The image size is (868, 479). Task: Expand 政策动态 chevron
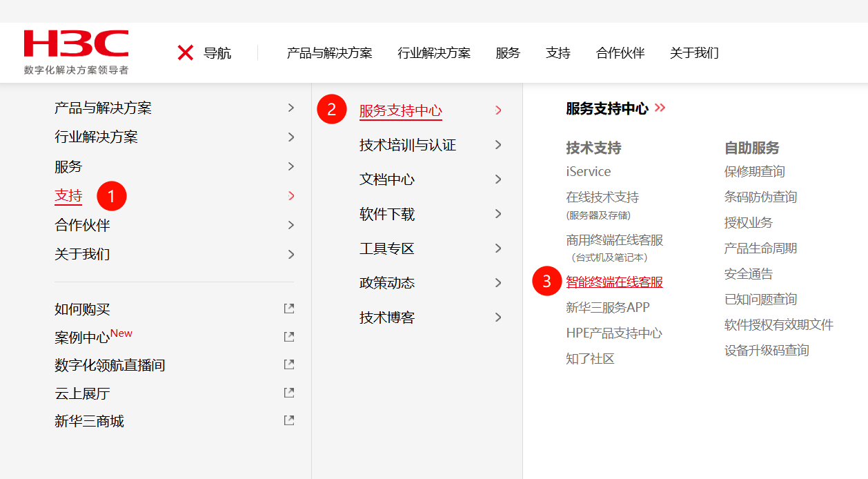point(498,283)
